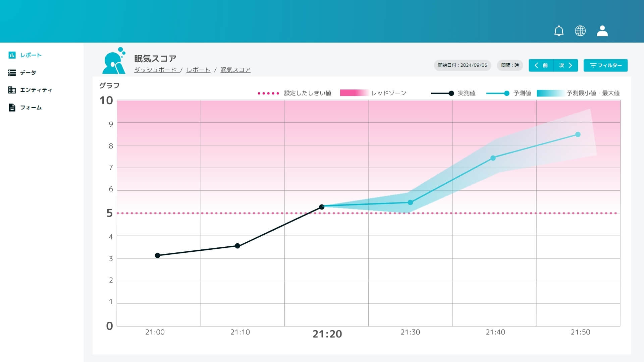Open the 間隔：時 interval selector
Screen dimensions: 644x362
pyautogui.click(x=509, y=65)
